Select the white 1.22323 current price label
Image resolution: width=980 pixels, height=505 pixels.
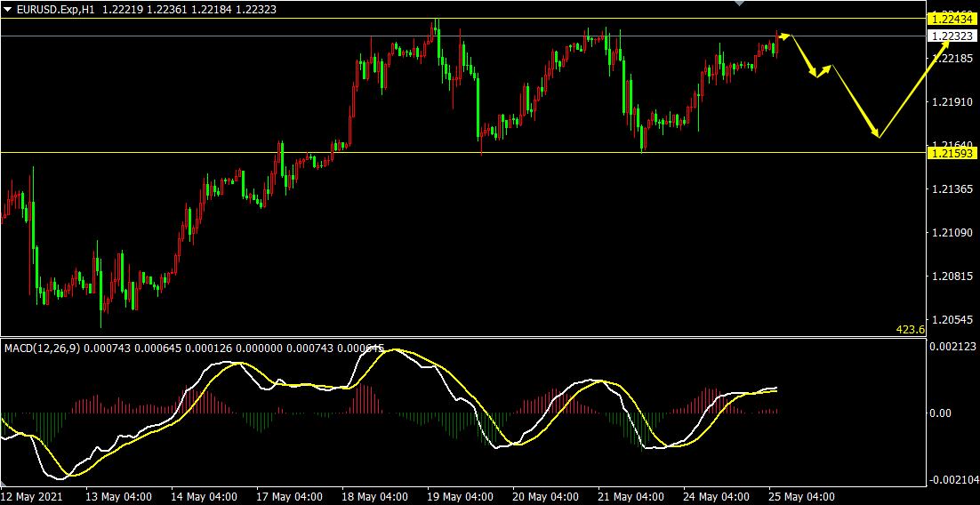(x=952, y=36)
